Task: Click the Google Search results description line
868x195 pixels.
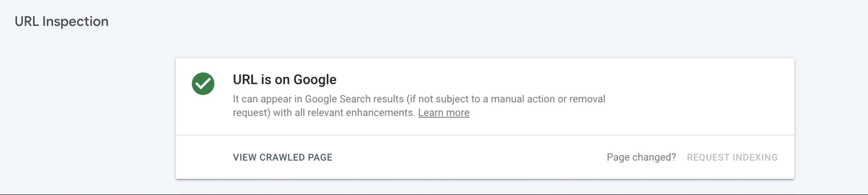Action: (x=419, y=99)
